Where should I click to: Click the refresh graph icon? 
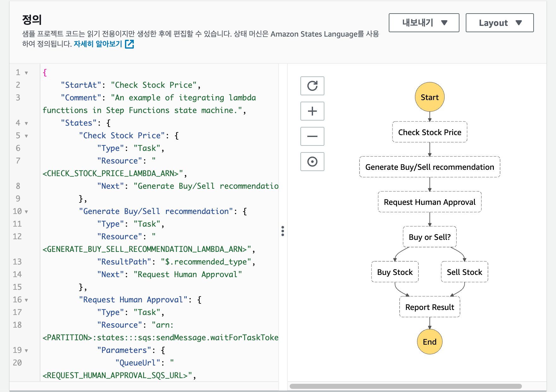312,86
